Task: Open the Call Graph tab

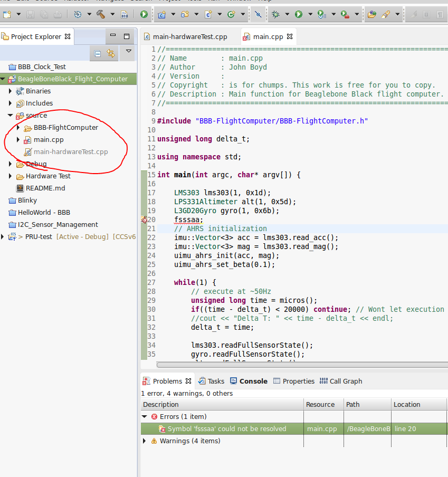Action: coord(341,381)
